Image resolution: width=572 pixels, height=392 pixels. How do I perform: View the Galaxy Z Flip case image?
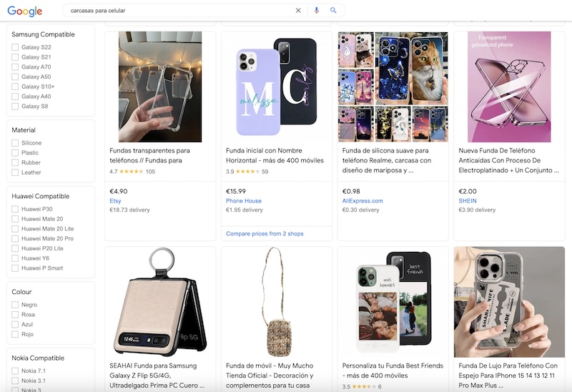point(160,302)
